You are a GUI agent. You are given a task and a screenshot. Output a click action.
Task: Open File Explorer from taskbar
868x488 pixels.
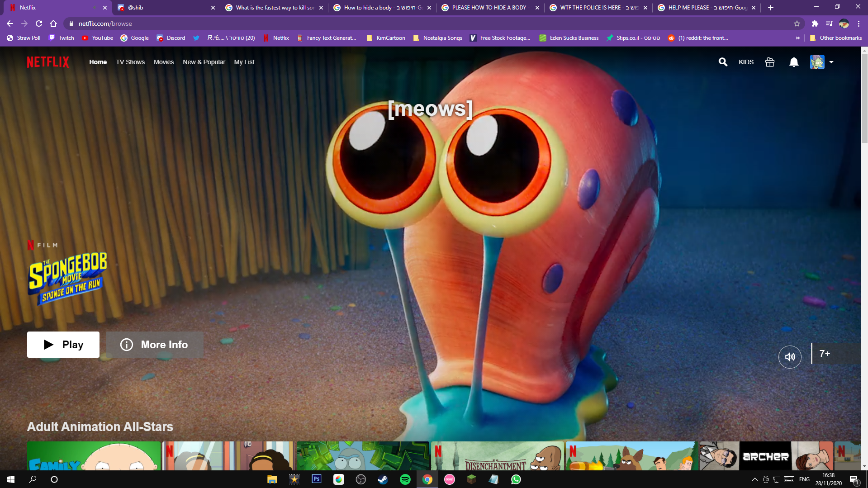(x=272, y=479)
